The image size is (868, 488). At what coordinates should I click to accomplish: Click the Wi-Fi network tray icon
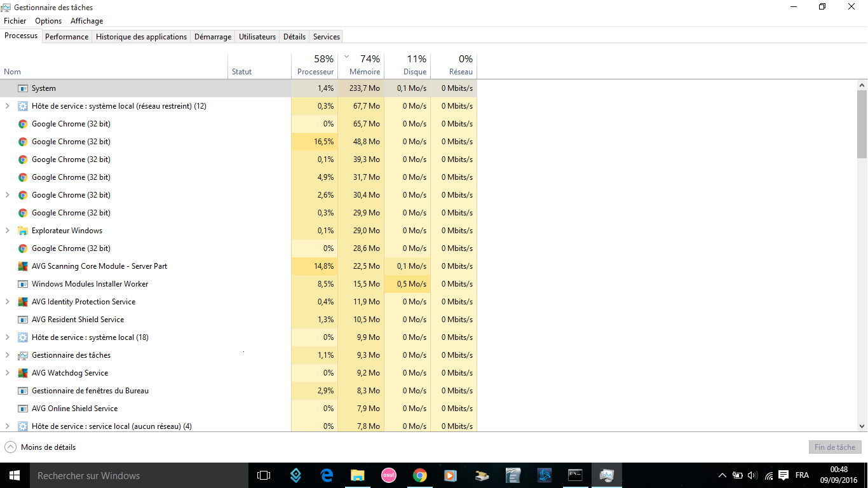pos(769,475)
